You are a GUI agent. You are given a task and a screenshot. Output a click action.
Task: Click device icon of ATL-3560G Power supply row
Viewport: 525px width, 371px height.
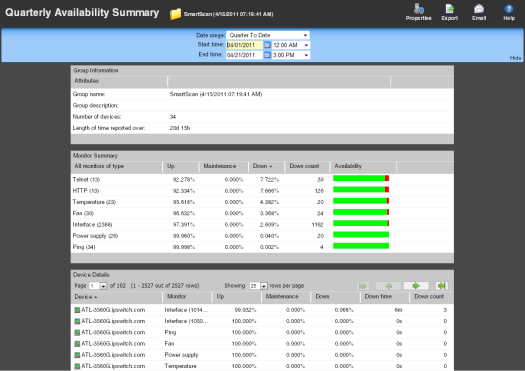[x=77, y=355]
